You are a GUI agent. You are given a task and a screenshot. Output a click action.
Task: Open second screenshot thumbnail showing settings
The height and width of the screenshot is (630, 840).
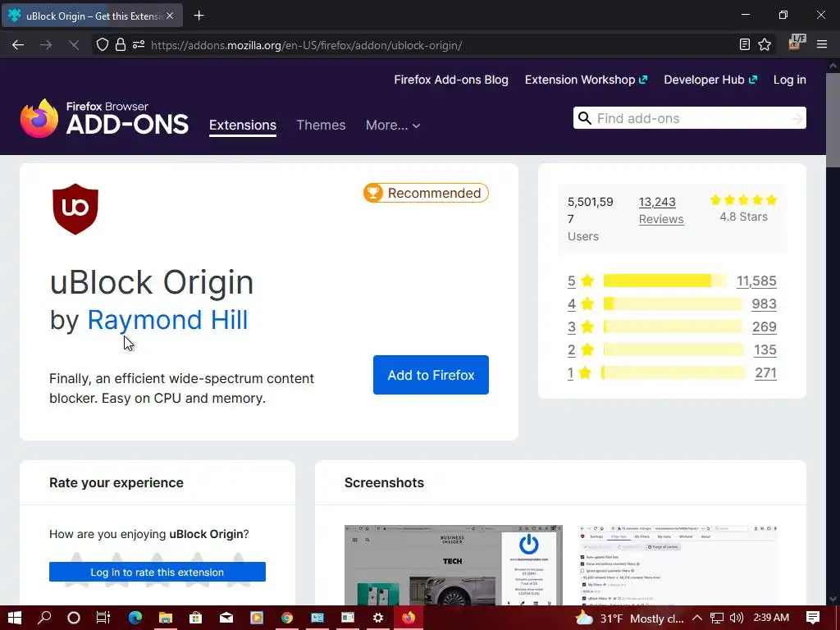678,565
